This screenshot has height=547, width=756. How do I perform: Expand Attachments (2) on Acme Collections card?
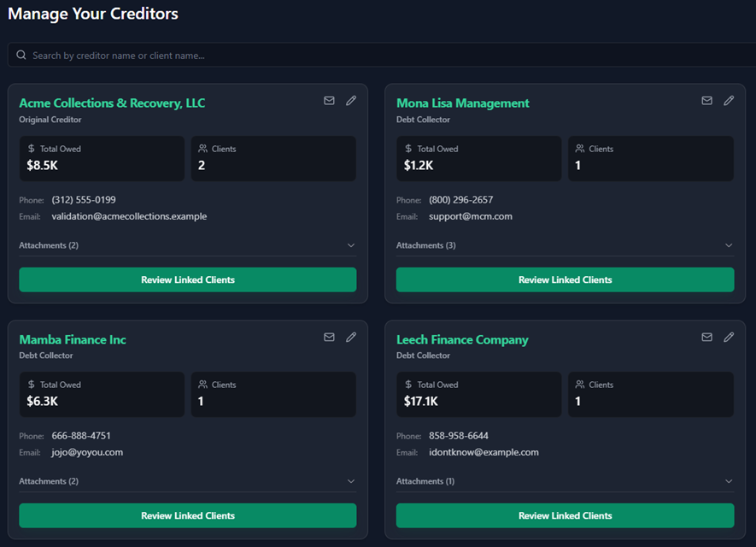coord(187,245)
